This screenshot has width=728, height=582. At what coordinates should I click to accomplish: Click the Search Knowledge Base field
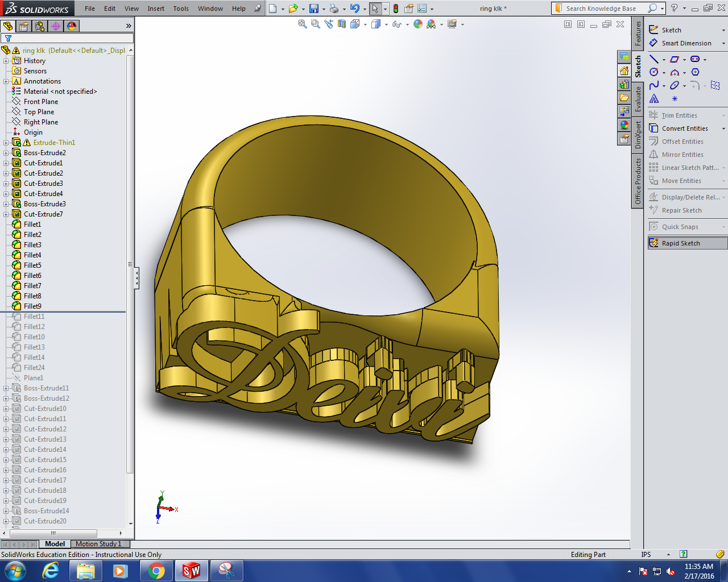point(601,9)
